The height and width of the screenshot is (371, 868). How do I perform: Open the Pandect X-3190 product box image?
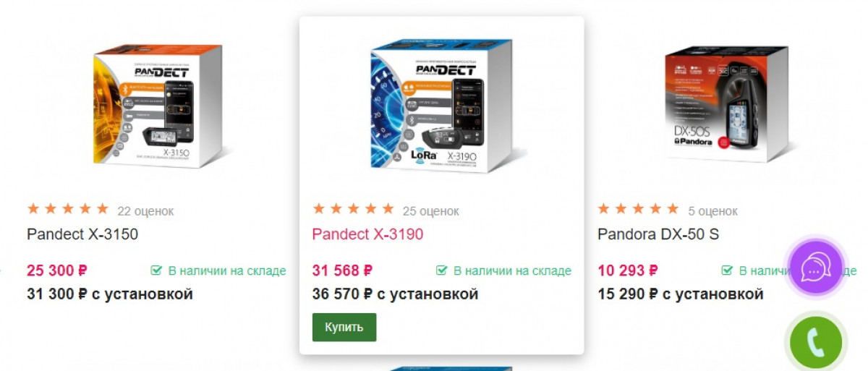pos(443,106)
